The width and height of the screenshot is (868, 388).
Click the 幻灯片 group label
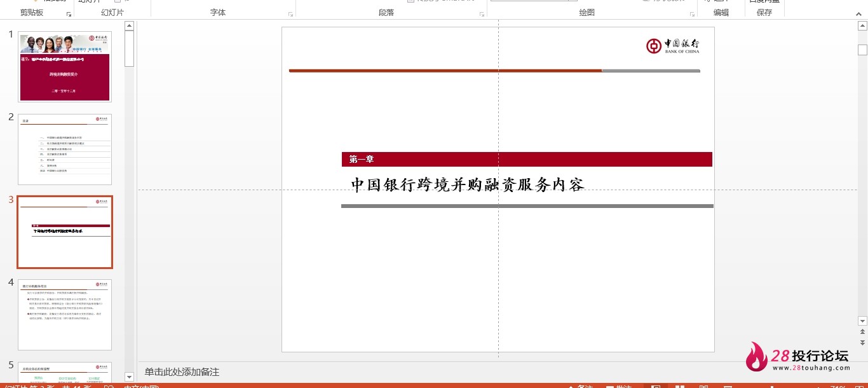click(x=112, y=13)
